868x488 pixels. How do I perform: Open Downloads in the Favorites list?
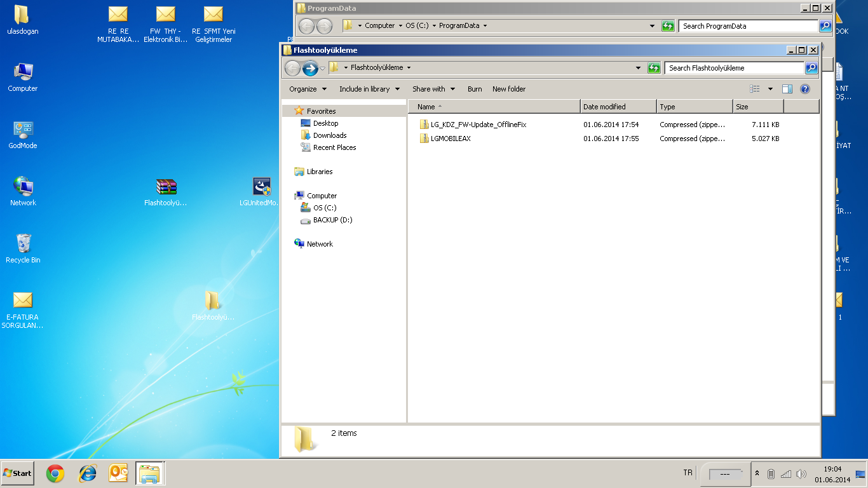[x=330, y=135]
